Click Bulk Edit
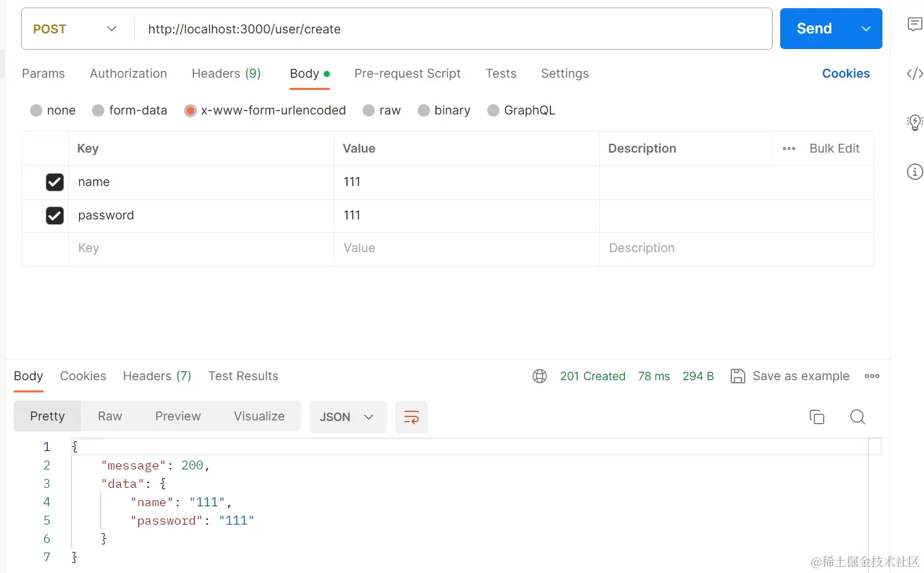Viewport: 924px width, 573px height. point(834,149)
